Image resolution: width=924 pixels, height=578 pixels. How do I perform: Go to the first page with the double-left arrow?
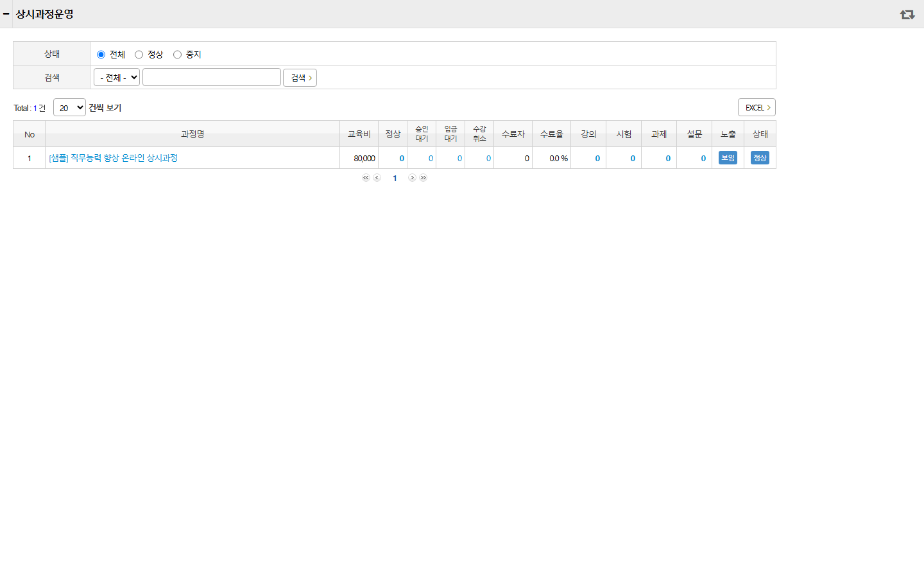pyautogui.click(x=366, y=178)
